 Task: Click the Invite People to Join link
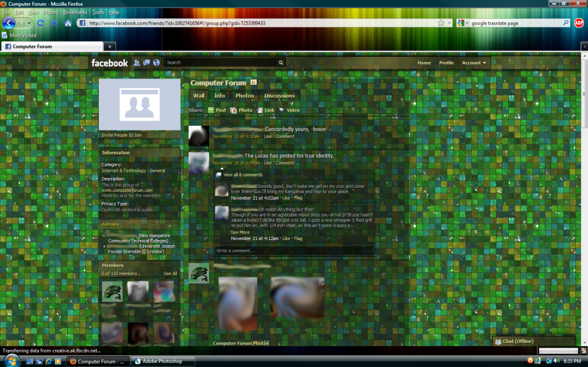click(122, 135)
